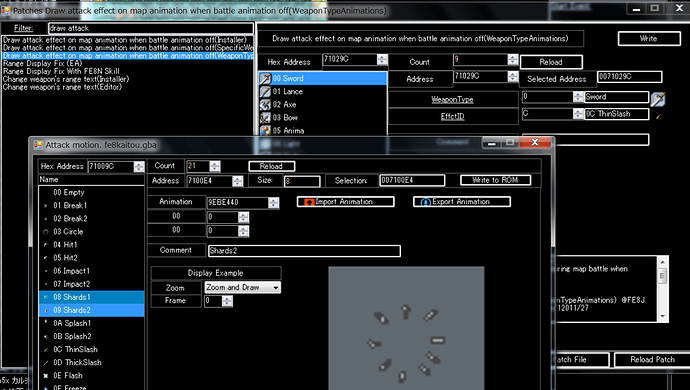690x390 pixels.
Task: Click the Import Animation arrow icon
Action: (309, 202)
